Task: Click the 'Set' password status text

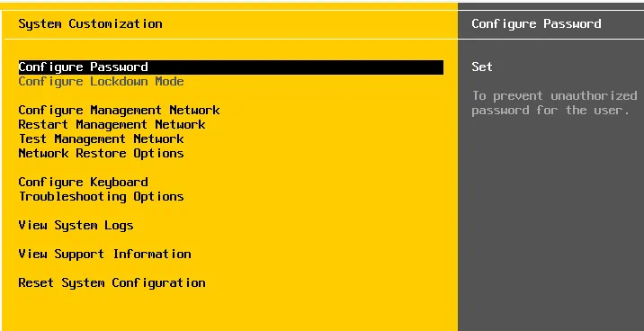Action: tap(482, 67)
